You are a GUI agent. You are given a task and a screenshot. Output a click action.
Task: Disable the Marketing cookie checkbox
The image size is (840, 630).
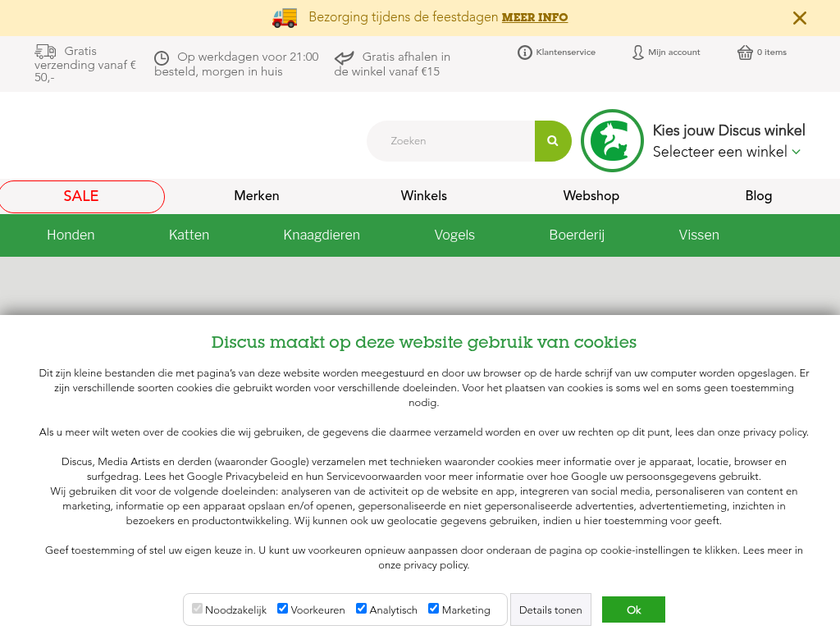click(433, 609)
